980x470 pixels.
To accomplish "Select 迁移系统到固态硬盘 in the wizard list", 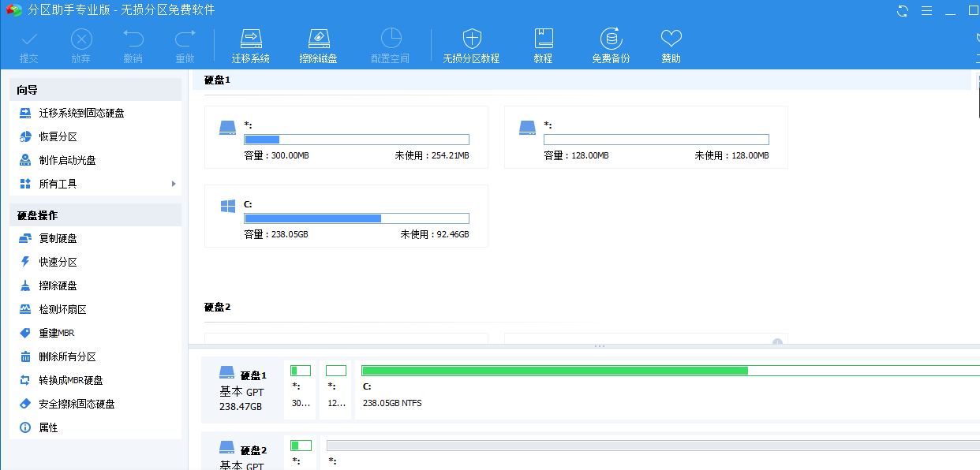I will pos(95,113).
